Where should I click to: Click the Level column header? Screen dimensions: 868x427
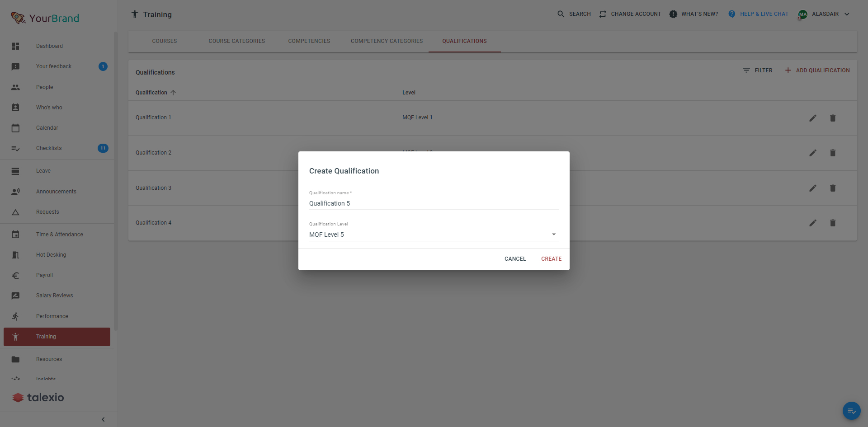click(x=409, y=93)
